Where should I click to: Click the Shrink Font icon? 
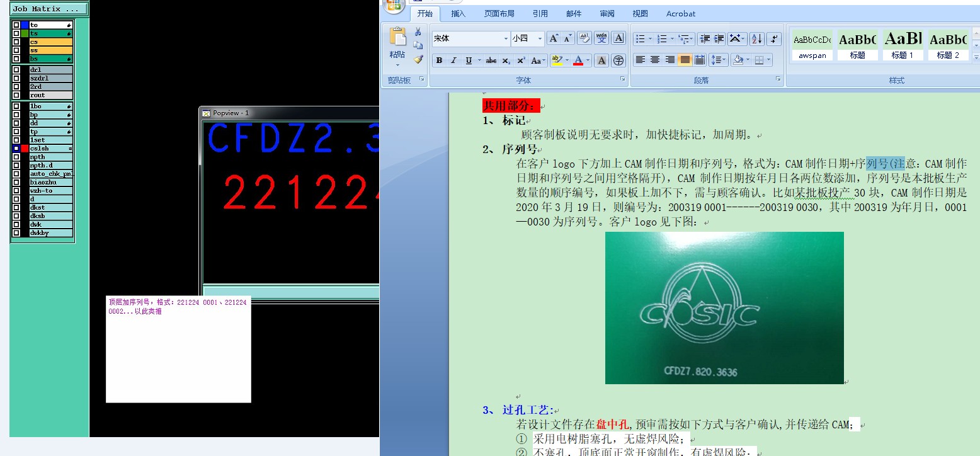567,38
